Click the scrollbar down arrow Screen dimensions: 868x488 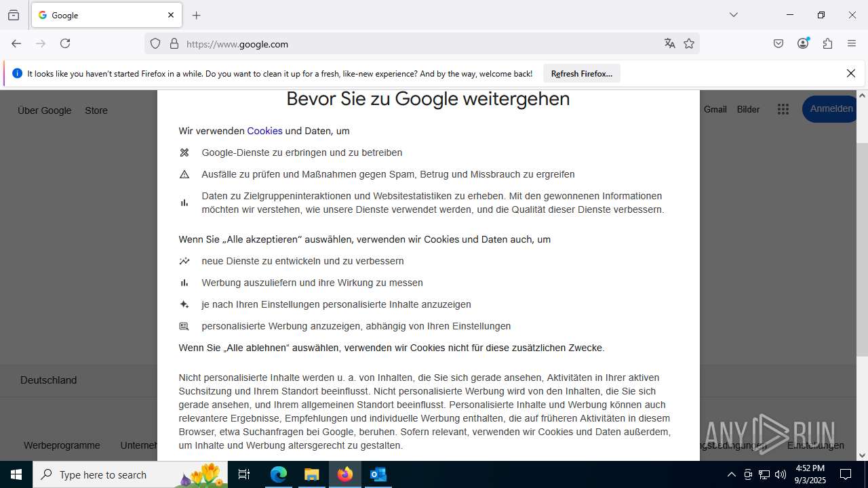pos(862,455)
